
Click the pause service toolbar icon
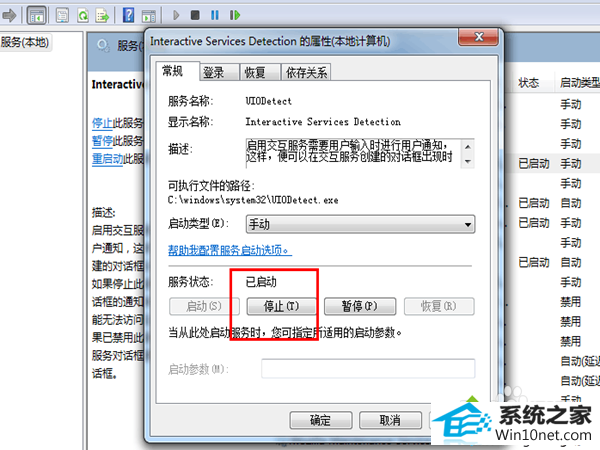coord(215,15)
